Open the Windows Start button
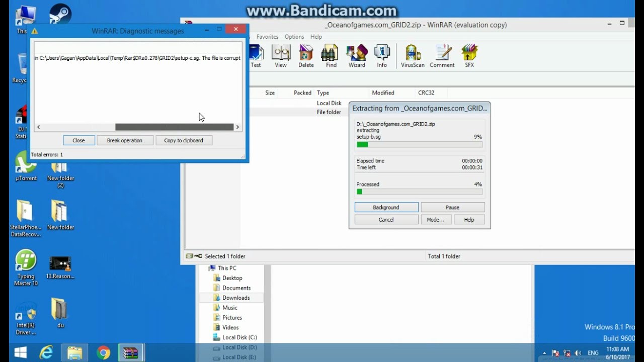 (x=21, y=352)
